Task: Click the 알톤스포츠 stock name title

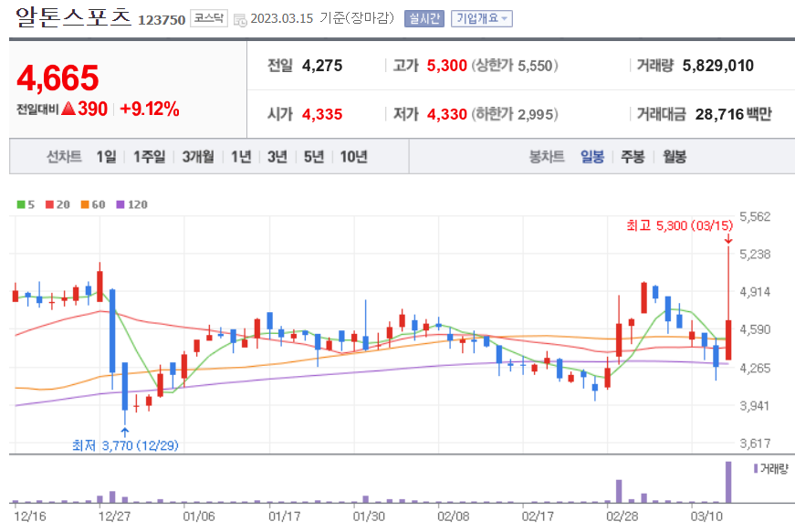Action: point(74,17)
